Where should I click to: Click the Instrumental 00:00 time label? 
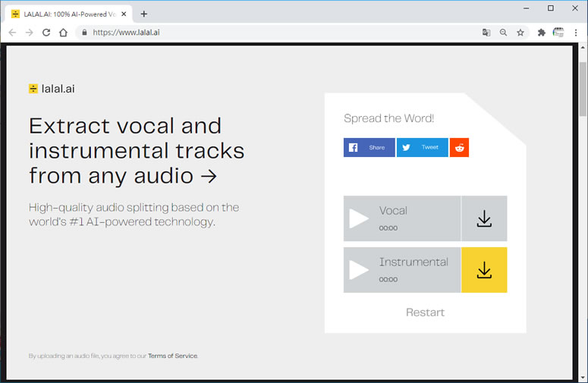(x=388, y=279)
